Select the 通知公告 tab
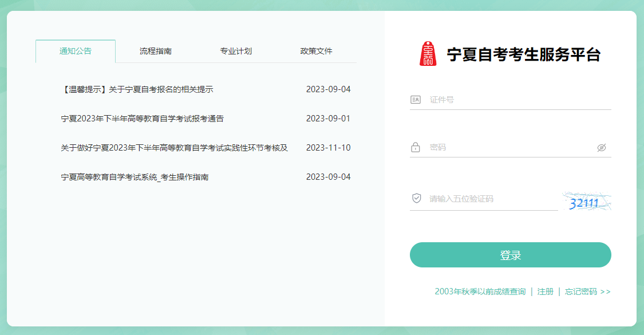This screenshot has width=644, height=335. (75, 50)
